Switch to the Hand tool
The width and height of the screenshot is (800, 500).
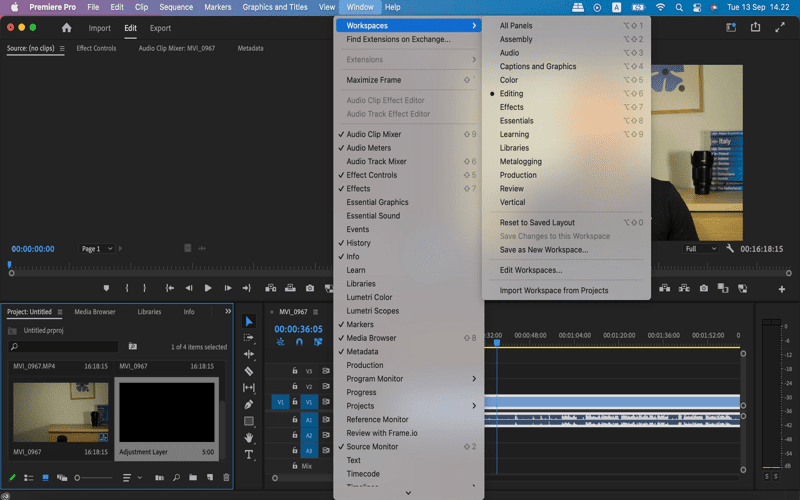[249, 438]
